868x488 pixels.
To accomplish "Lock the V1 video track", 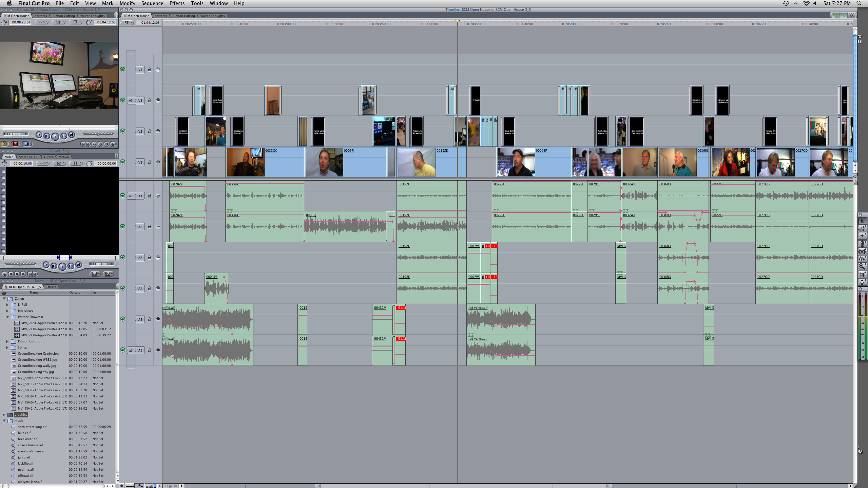I will tap(149, 162).
